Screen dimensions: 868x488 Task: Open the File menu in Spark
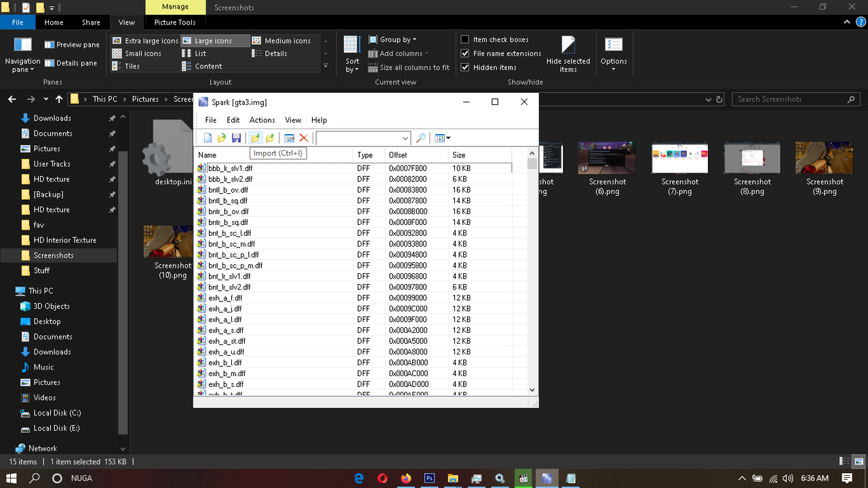pos(211,120)
